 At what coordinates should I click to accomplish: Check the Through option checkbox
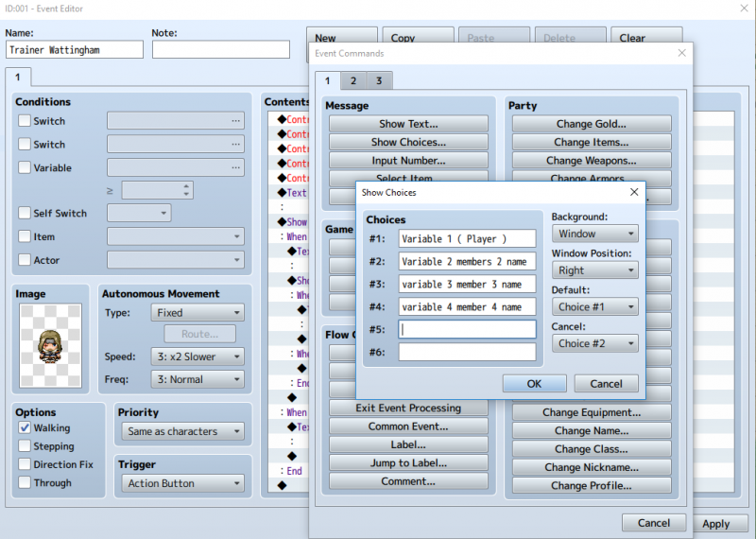click(x=25, y=482)
